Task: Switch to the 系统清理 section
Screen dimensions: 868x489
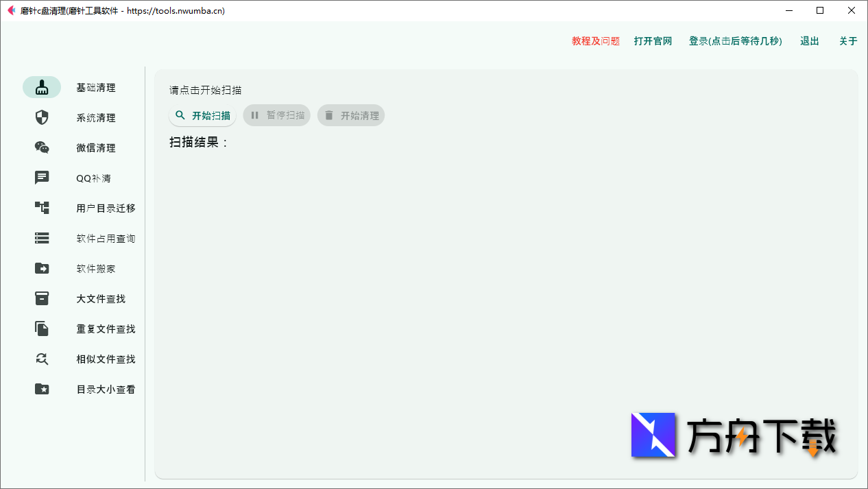Action: 96,117
